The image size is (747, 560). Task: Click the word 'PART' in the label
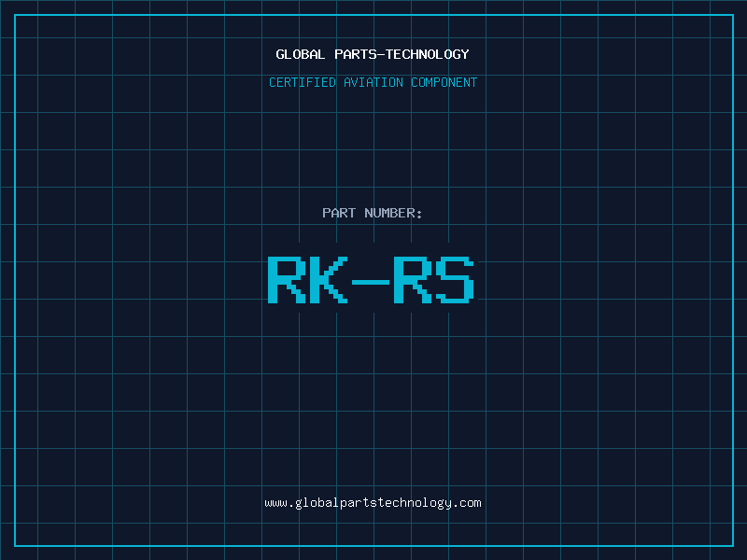tap(339, 213)
